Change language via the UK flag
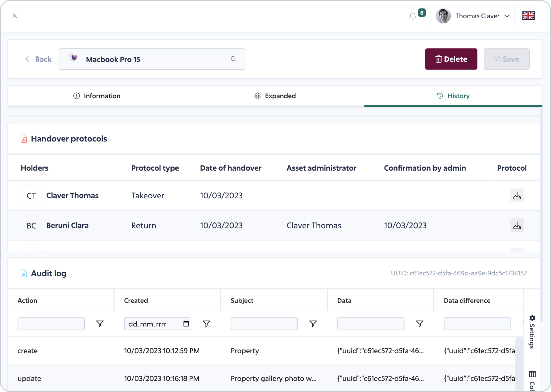Screen dimensions: 551x392 point(528,16)
